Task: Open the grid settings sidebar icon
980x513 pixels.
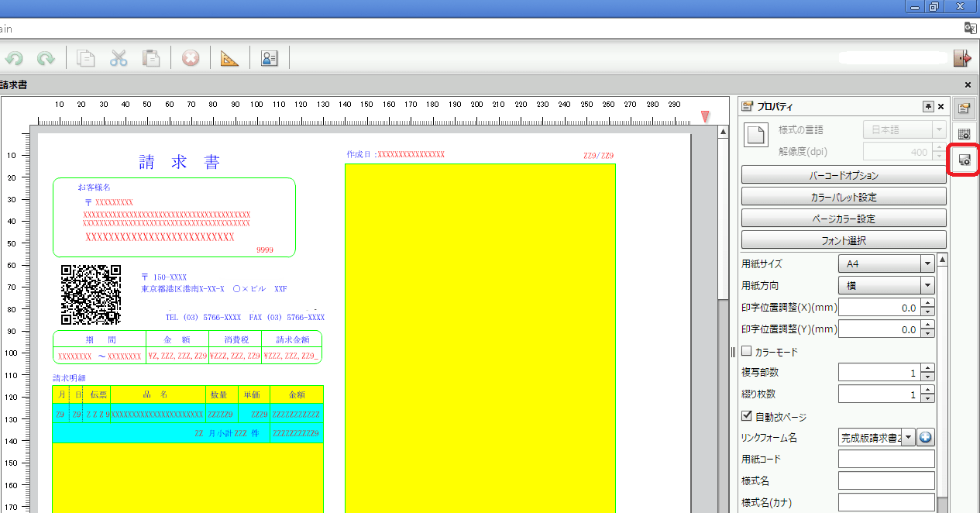Action: coord(965,134)
